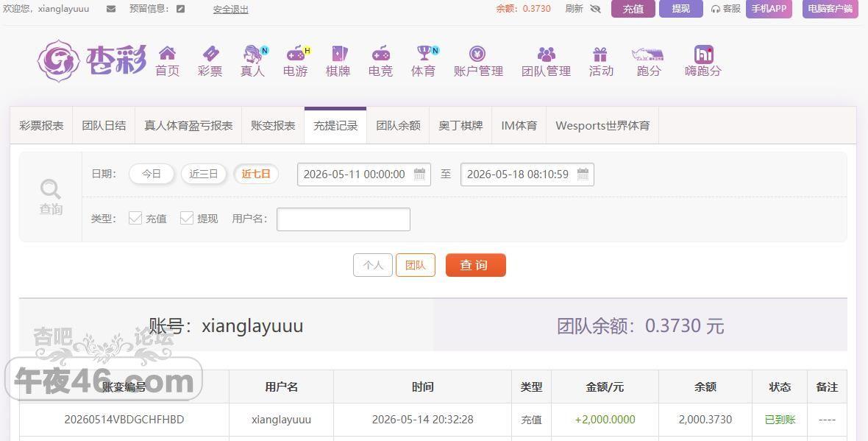868x441 pixels.
Task: Toggle the 提现 checkbox
Action: click(x=187, y=218)
